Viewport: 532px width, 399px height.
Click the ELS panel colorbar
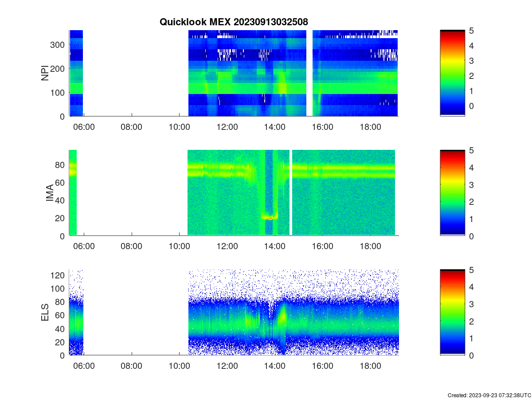click(452, 312)
